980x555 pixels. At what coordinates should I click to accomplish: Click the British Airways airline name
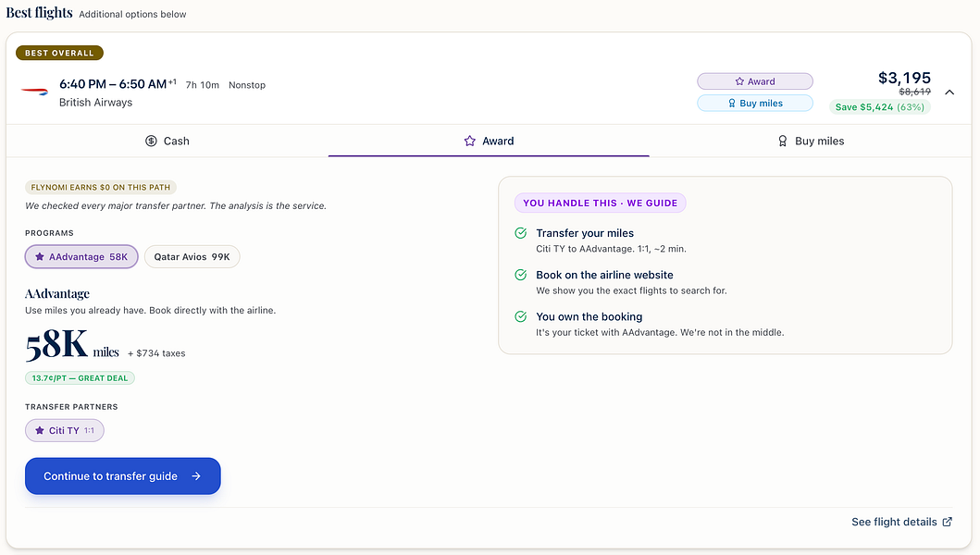[95, 103]
